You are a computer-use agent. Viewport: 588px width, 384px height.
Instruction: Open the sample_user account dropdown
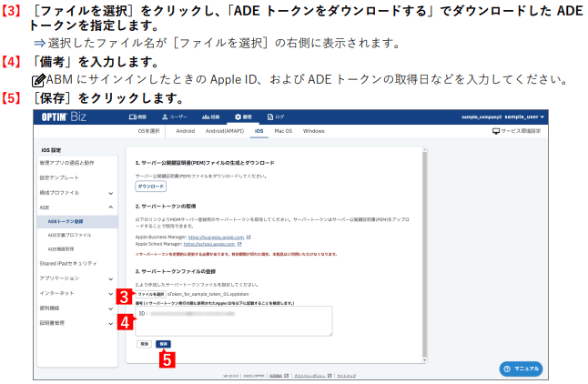(x=524, y=117)
